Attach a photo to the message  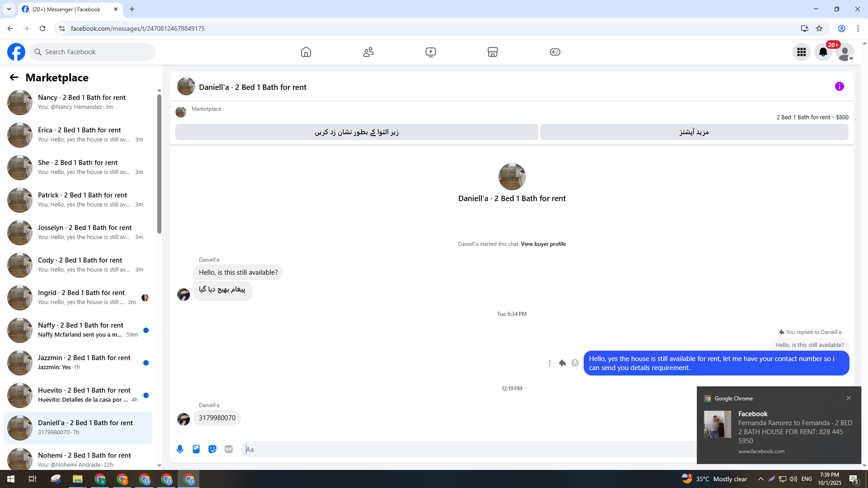tap(196, 449)
